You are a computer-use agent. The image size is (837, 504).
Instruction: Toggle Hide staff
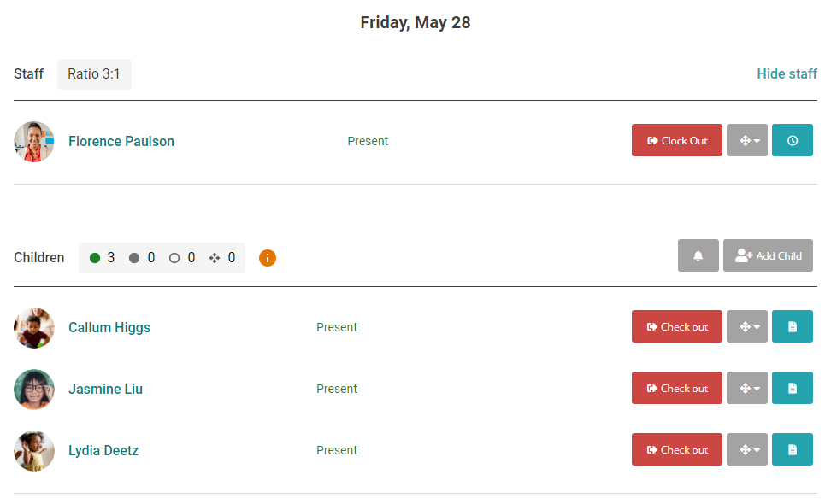pos(787,73)
